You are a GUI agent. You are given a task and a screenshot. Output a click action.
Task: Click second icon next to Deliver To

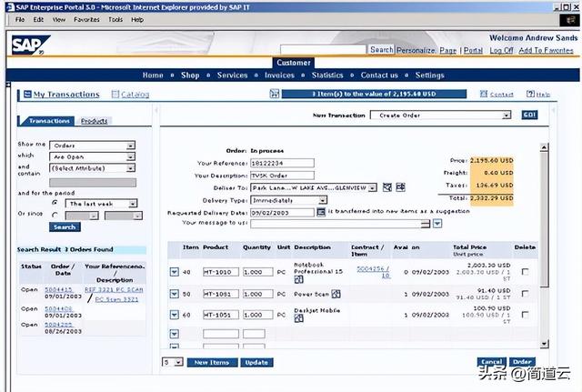(x=400, y=187)
